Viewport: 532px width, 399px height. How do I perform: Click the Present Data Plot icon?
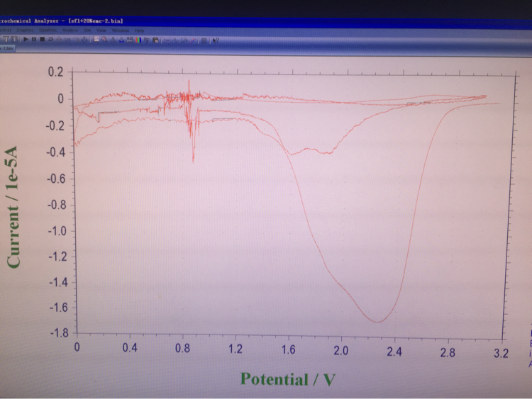click(x=96, y=39)
